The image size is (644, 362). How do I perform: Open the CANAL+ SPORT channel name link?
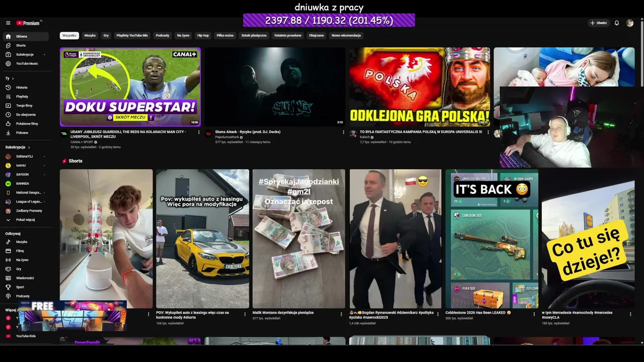click(x=82, y=142)
